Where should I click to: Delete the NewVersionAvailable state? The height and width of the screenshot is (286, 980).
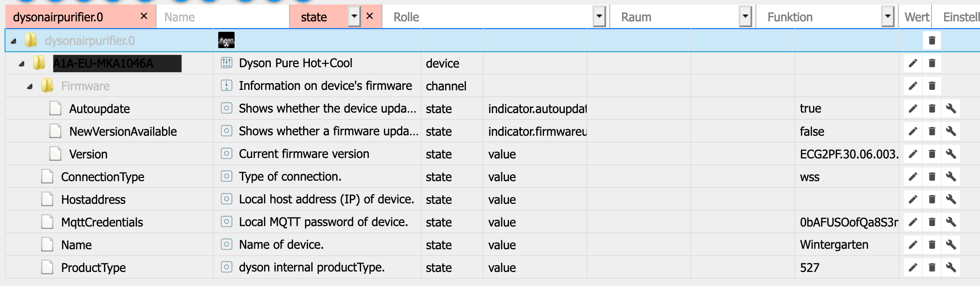click(932, 131)
